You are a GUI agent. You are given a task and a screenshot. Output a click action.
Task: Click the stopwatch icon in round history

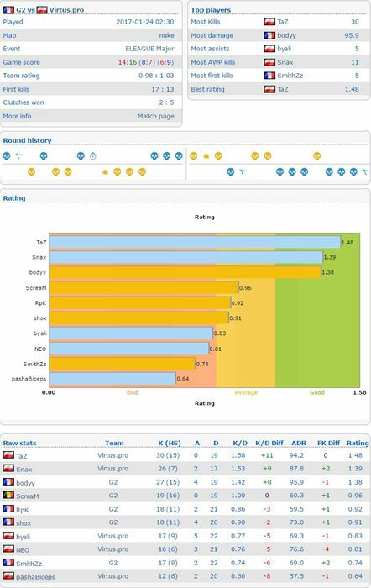click(93, 156)
